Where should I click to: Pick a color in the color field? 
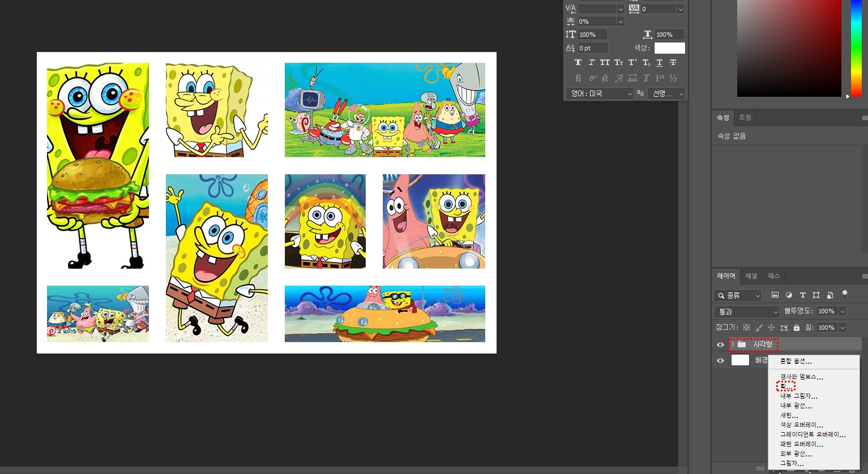(789, 48)
